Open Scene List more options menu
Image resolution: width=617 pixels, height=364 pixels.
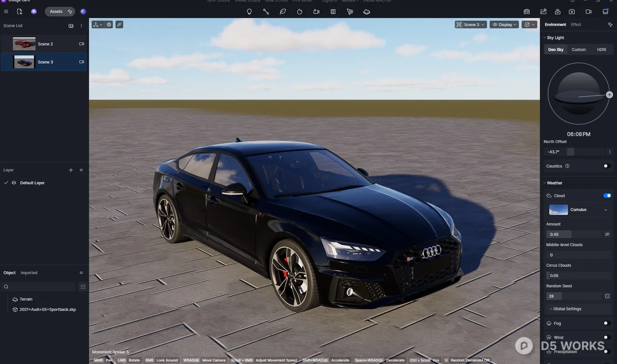[81, 26]
